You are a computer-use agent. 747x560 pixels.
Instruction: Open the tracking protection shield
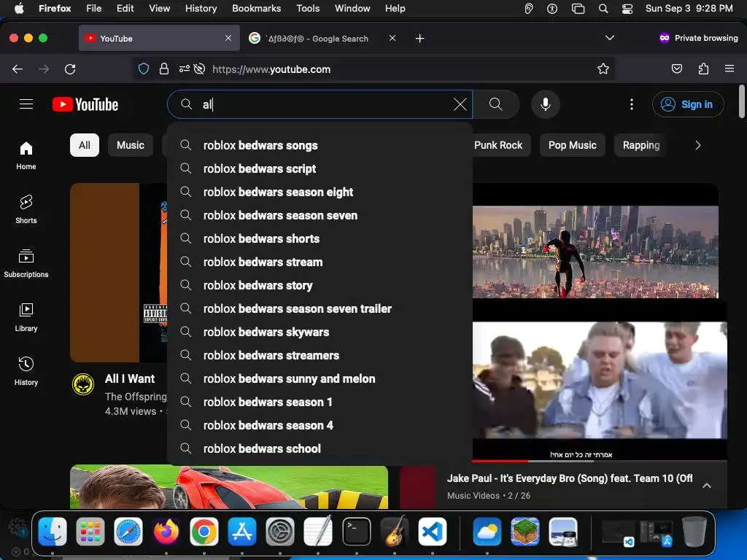[144, 69]
